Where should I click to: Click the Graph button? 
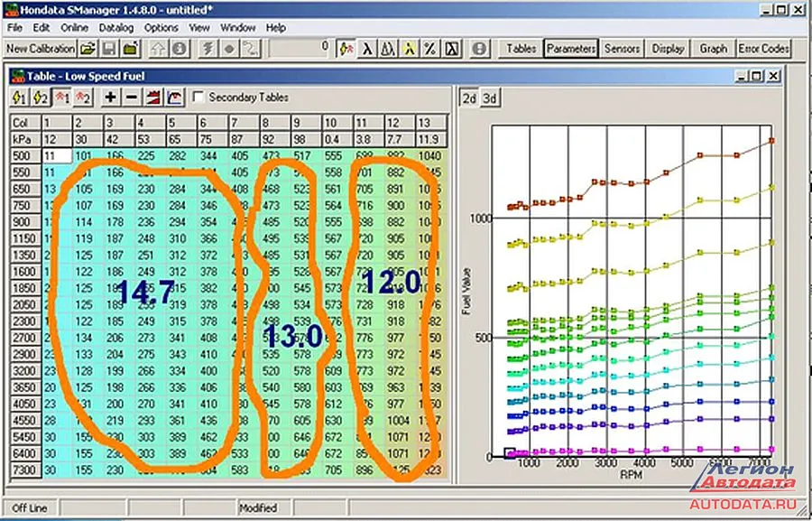714,49
